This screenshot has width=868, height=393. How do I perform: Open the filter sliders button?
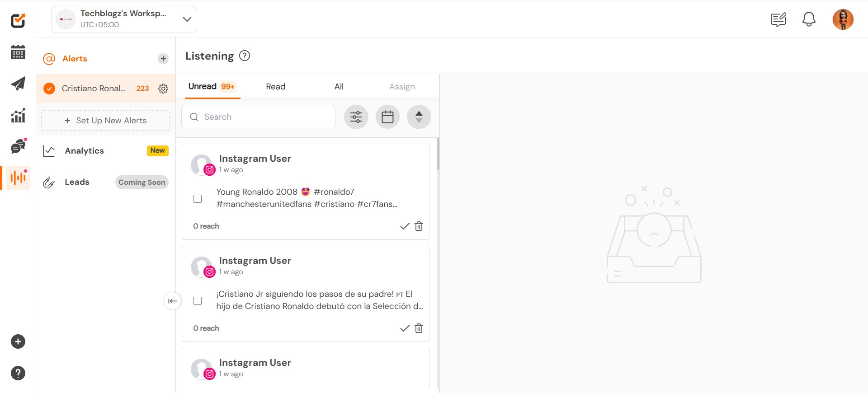356,117
